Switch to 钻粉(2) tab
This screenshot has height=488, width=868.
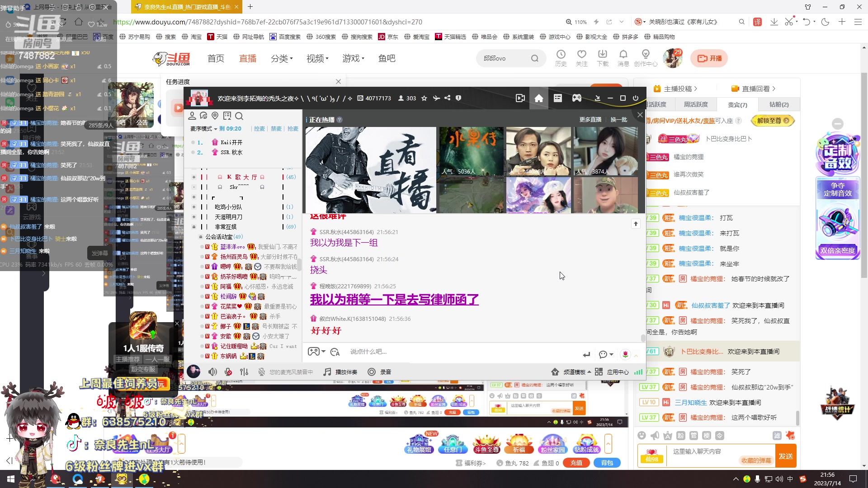pos(778,104)
